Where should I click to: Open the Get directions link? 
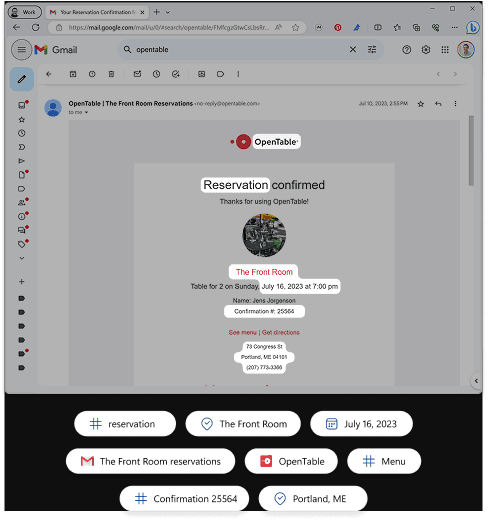click(281, 333)
